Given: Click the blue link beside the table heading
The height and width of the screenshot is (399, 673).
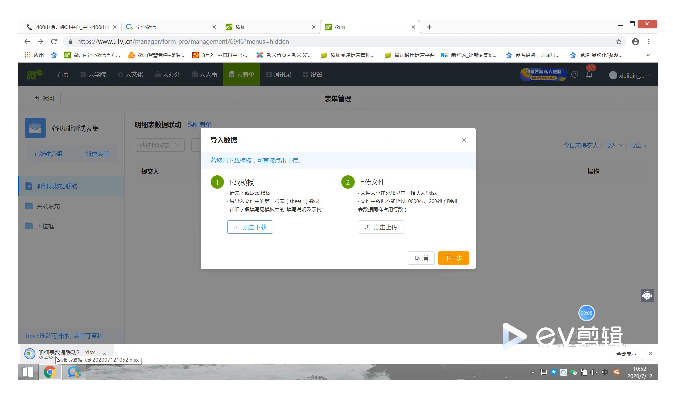Looking at the screenshot, I should (199, 124).
